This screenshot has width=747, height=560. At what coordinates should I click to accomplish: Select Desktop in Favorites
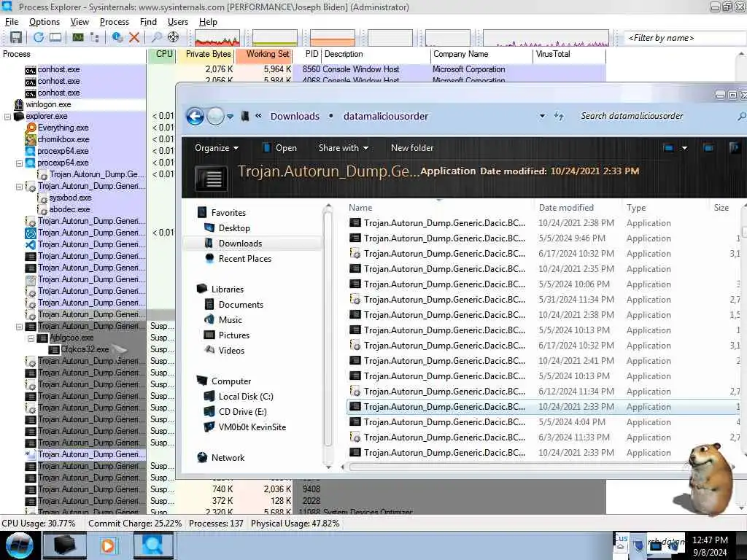[234, 228]
